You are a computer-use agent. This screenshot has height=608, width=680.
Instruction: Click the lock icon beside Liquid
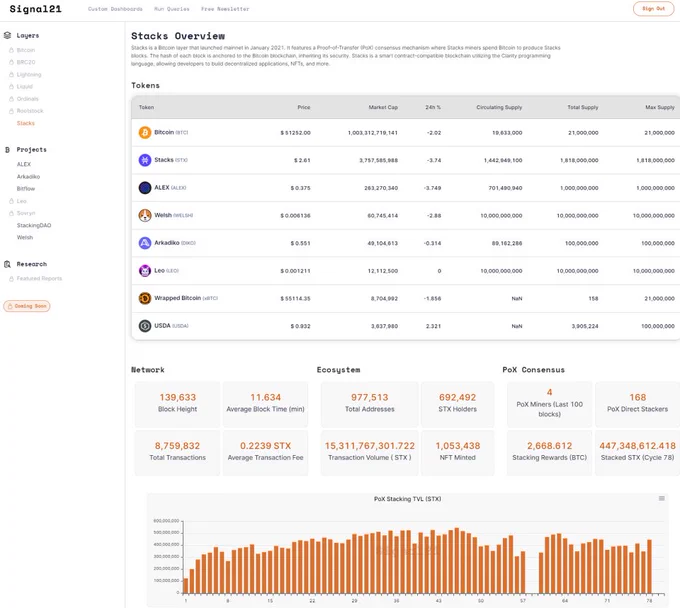pyautogui.click(x=11, y=87)
